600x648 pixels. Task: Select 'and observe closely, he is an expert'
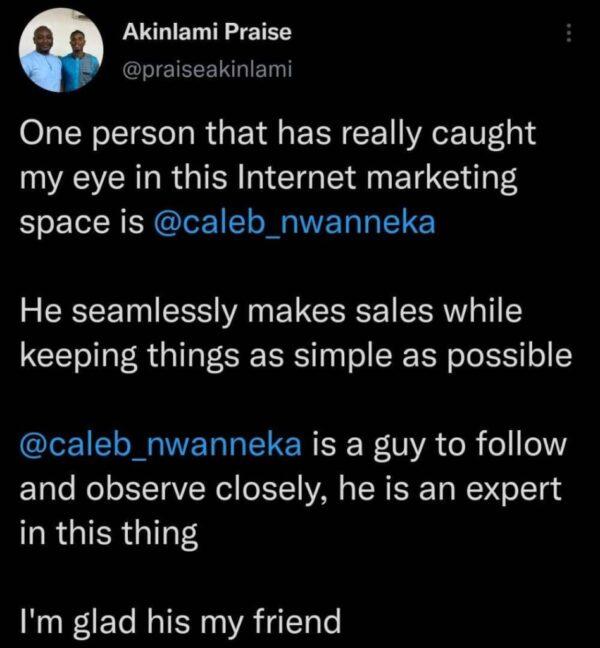pos(290,488)
